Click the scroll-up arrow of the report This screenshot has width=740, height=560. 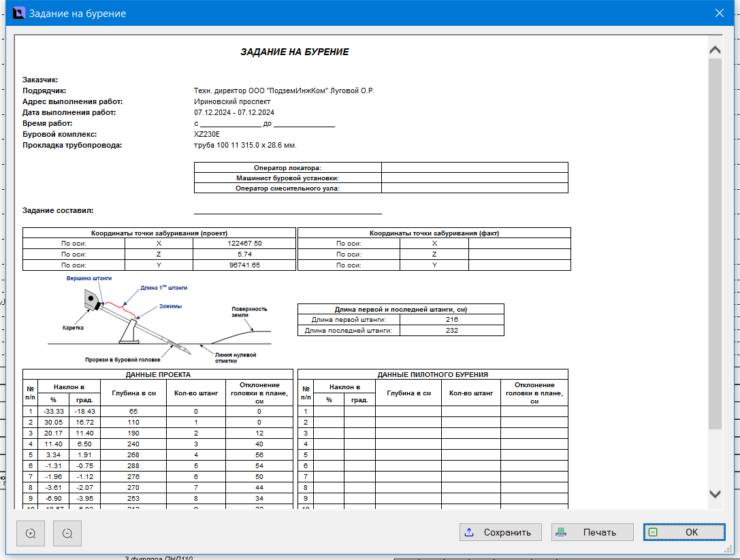tap(715, 50)
